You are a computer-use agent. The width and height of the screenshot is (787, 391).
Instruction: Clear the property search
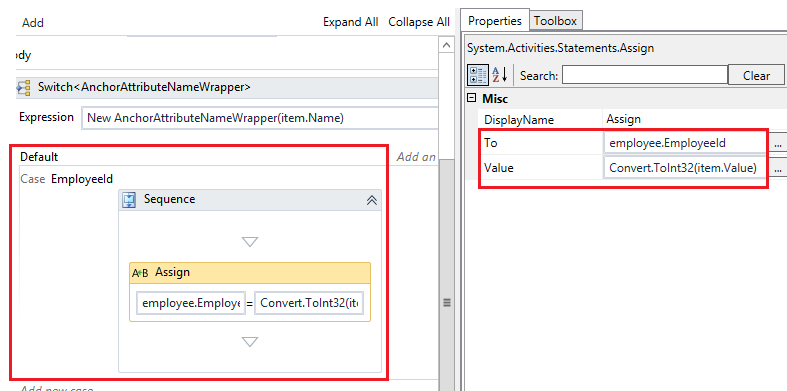tap(756, 76)
